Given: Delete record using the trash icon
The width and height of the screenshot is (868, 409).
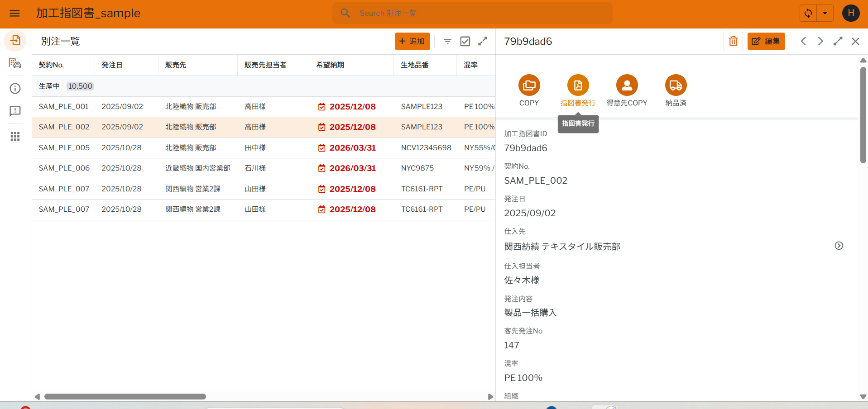Looking at the screenshot, I should 733,42.
